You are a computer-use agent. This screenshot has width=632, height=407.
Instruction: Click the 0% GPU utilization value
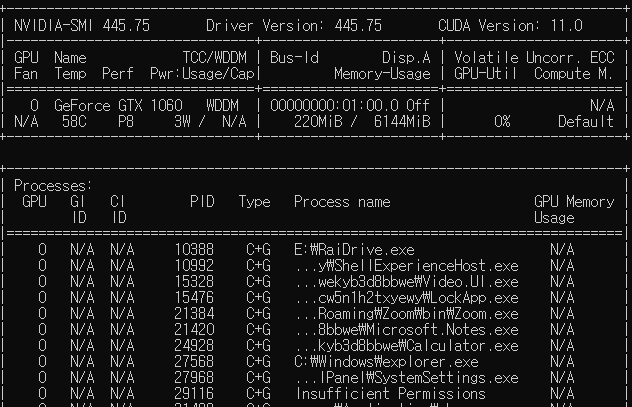coord(502,122)
